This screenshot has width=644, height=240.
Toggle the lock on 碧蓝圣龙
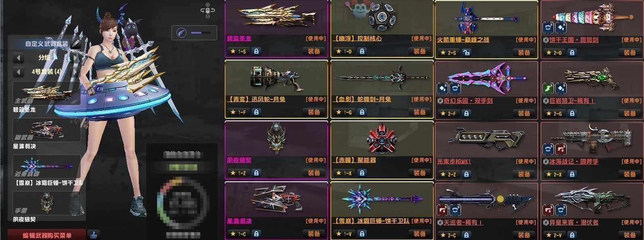(x=256, y=51)
